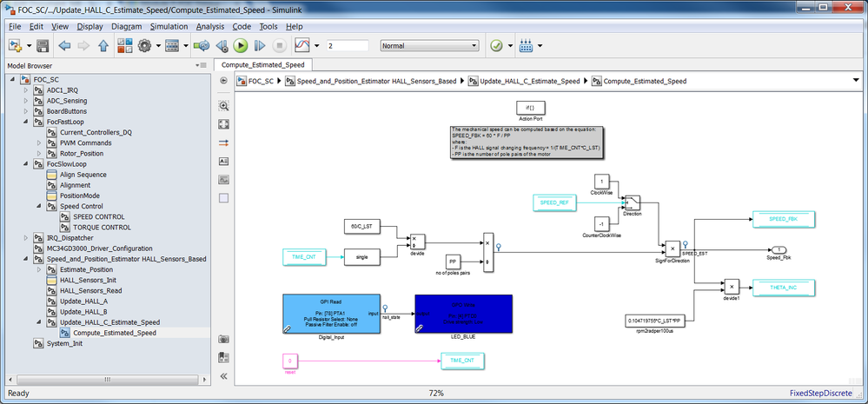Expand the Estimate_Position tree node
868x404 pixels.
point(39,269)
